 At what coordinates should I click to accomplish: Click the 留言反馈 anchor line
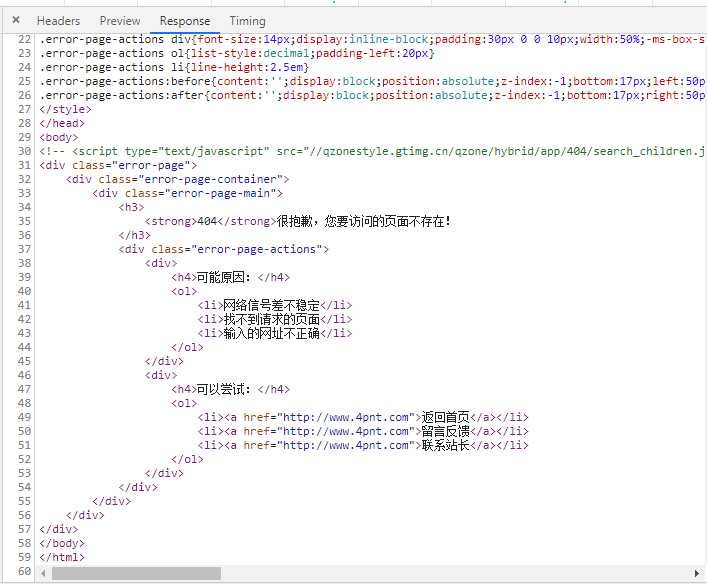pos(363,431)
